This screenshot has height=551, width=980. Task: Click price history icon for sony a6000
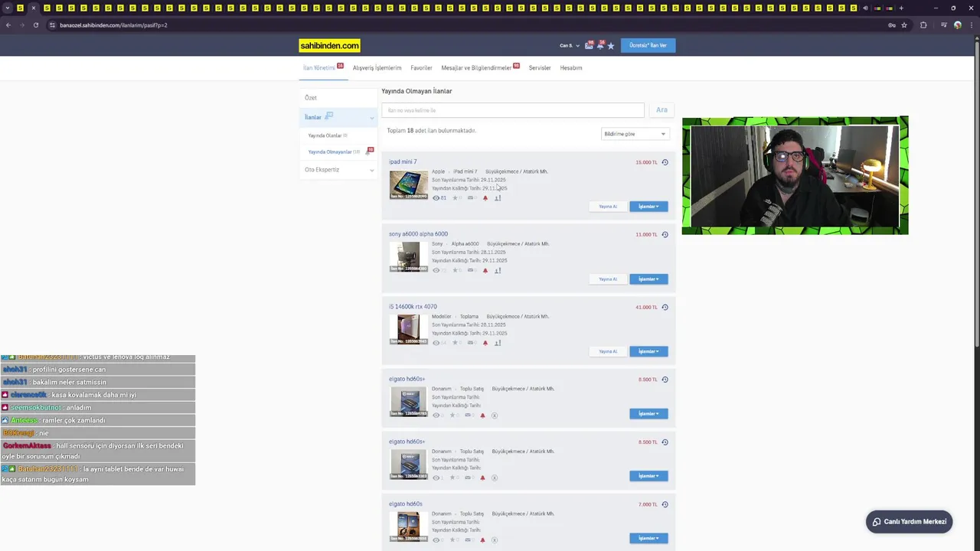665,234
